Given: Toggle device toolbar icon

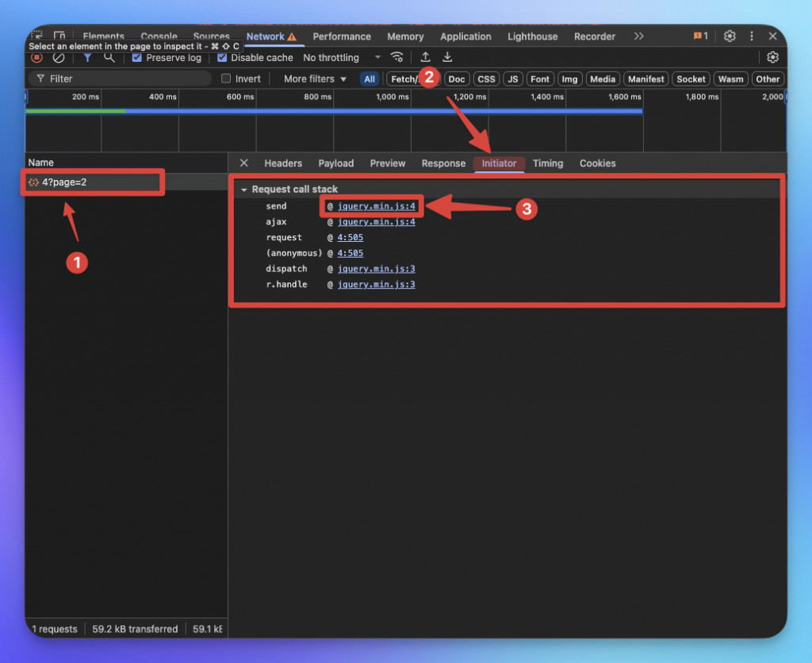Looking at the screenshot, I should tap(59, 36).
